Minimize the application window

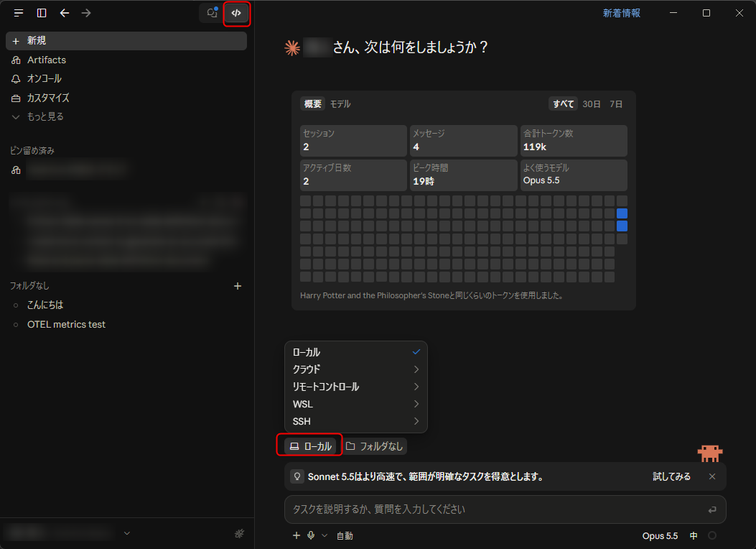(673, 13)
